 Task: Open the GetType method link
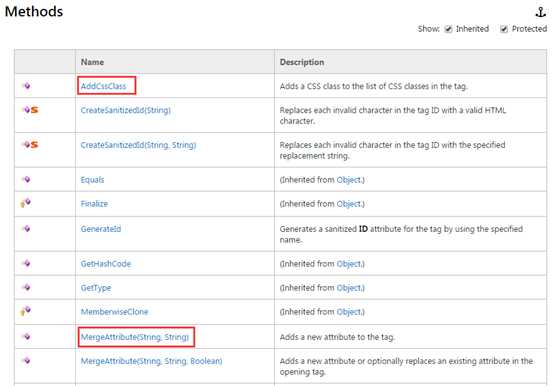click(96, 288)
